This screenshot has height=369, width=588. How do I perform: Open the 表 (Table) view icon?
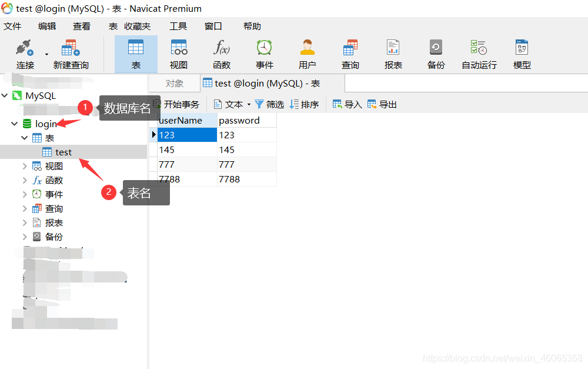click(136, 53)
